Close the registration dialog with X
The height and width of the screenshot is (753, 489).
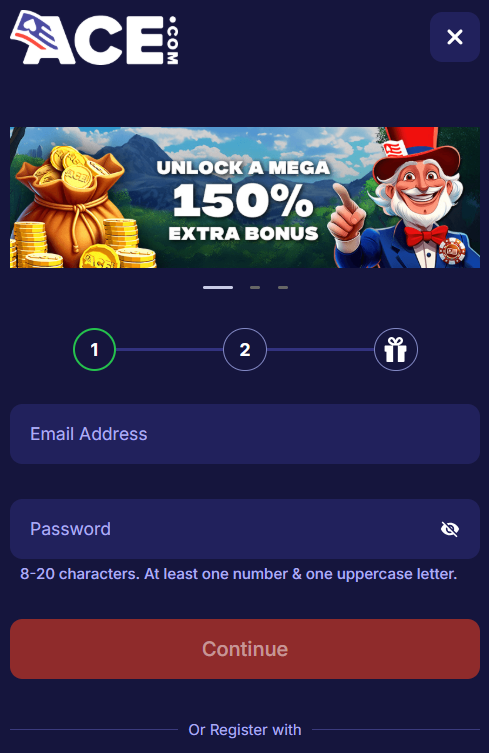click(454, 37)
